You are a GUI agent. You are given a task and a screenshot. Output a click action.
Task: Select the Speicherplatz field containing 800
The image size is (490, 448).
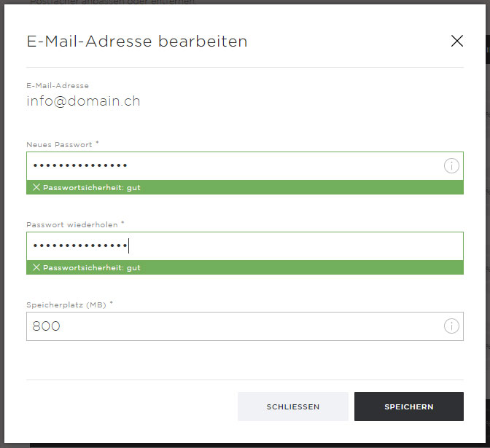[x=245, y=326]
